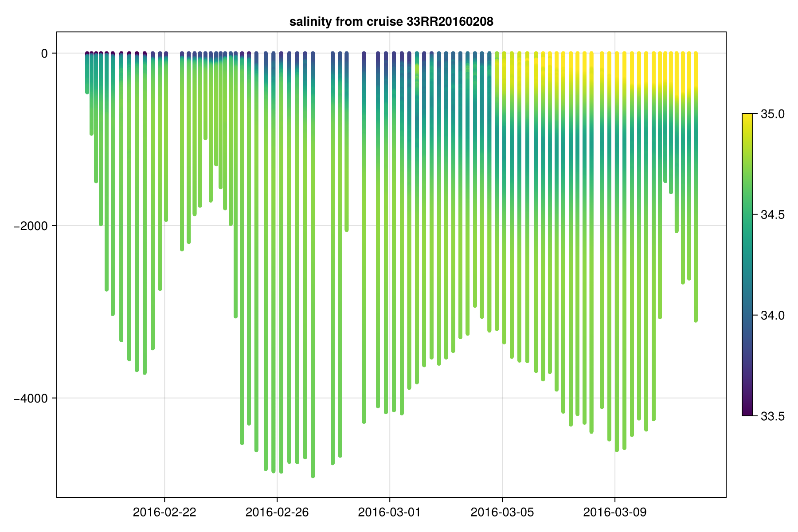798x532 pixels.
Task: Click the colorbar label 34.0
Action: [x=773, y=315]
